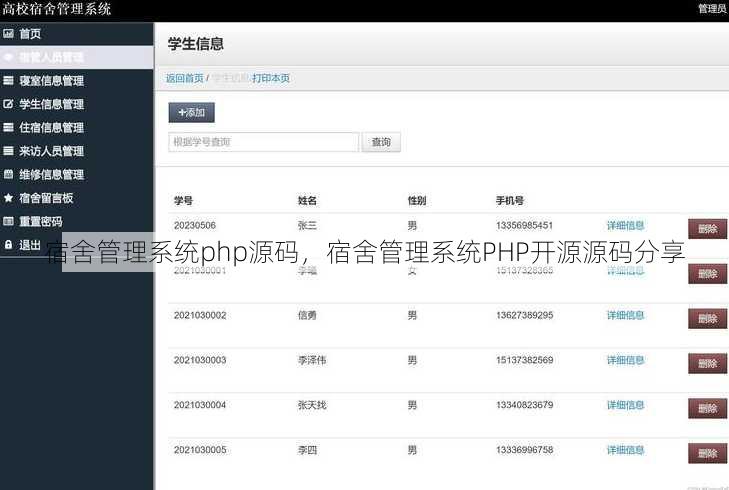This screenshot has width=729, height=490.
Task: Click phone number 13627389295
Action: 524,315
